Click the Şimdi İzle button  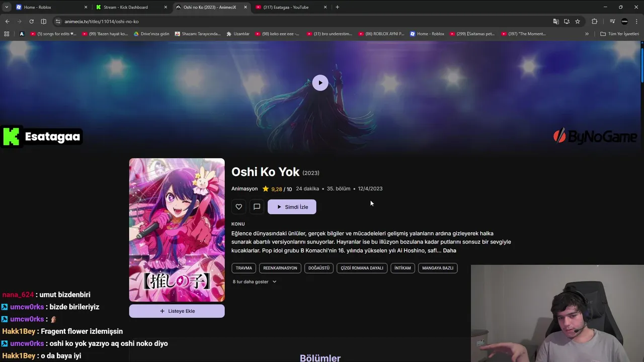click(x=292, y=207)
